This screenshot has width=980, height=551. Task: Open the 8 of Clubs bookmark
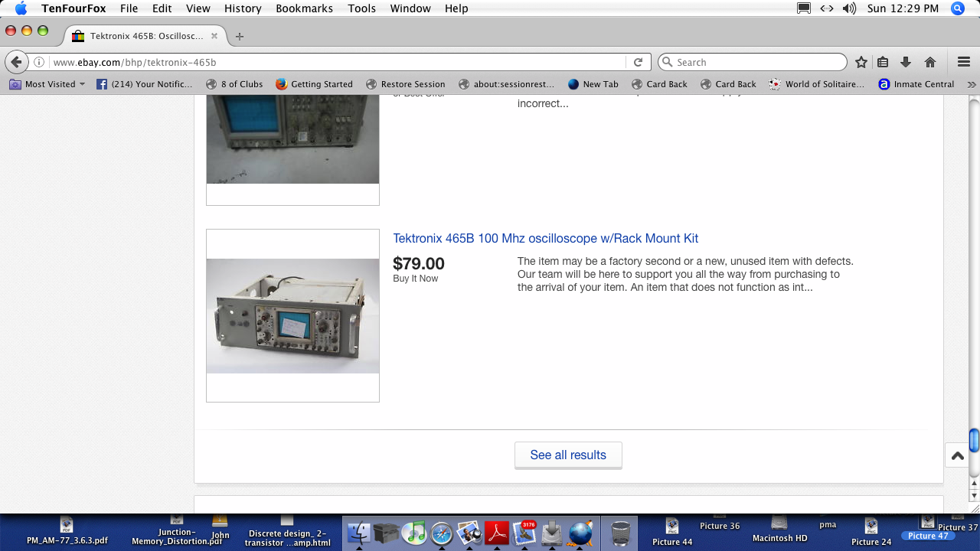[234, 84]
